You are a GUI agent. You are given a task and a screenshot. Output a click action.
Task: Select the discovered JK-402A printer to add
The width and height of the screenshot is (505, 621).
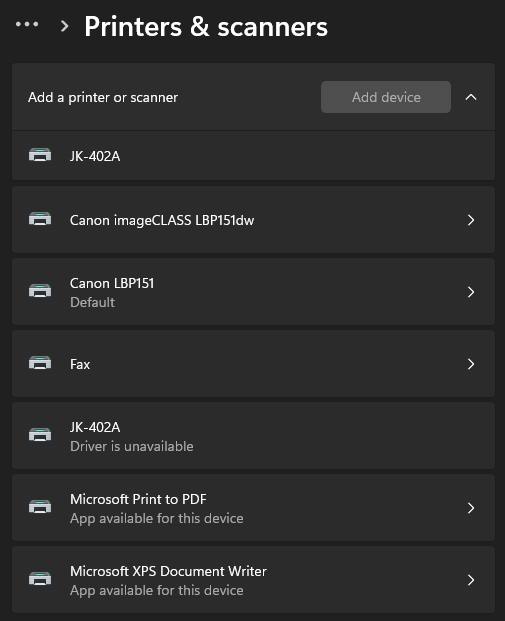(253, 156)
